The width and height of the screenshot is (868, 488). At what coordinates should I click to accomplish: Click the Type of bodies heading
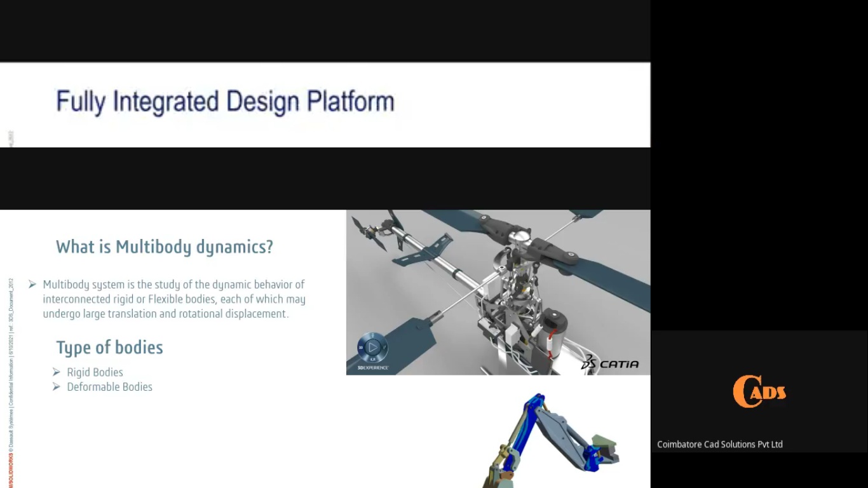(x=109, y=348)
